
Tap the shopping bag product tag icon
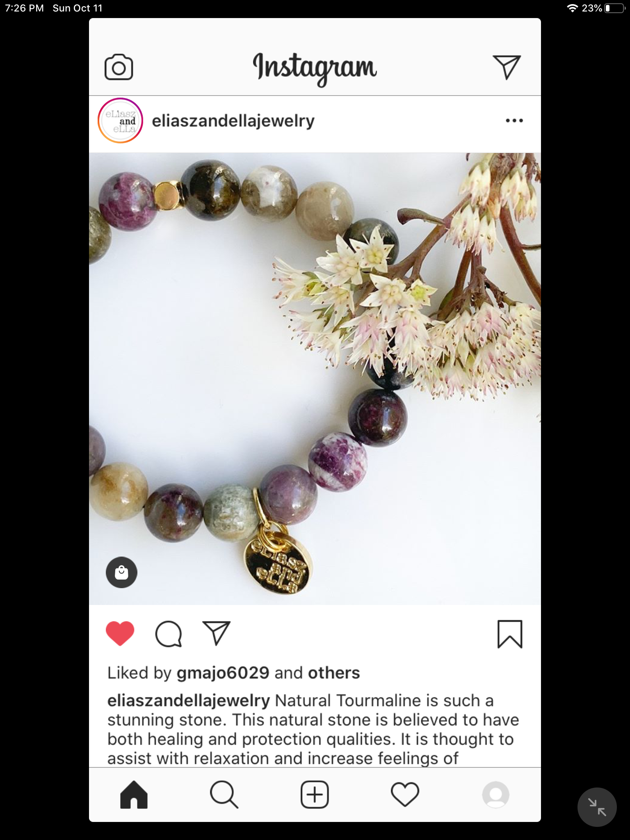click(121, 572)
